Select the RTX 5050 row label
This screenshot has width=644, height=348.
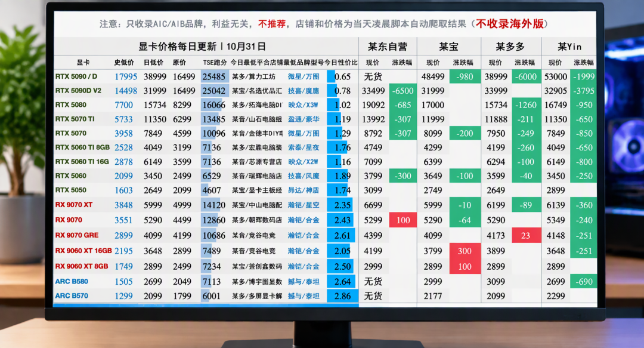(70, 190)
